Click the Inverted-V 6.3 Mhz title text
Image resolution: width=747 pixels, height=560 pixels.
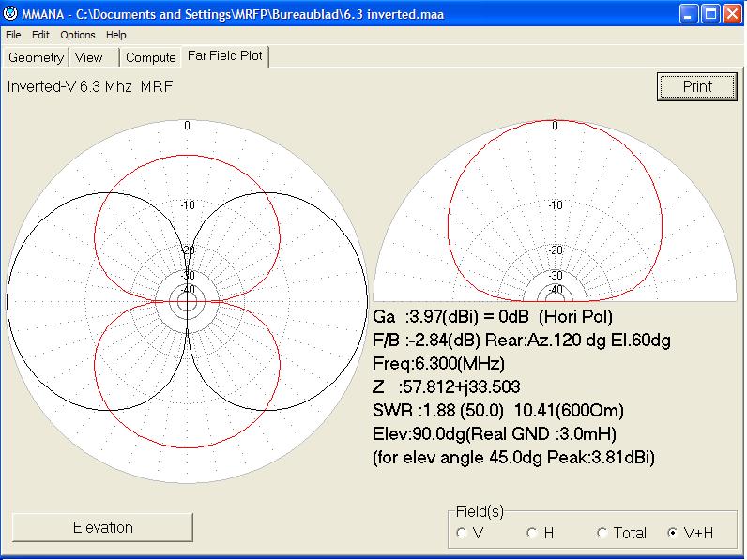[90, 86]
